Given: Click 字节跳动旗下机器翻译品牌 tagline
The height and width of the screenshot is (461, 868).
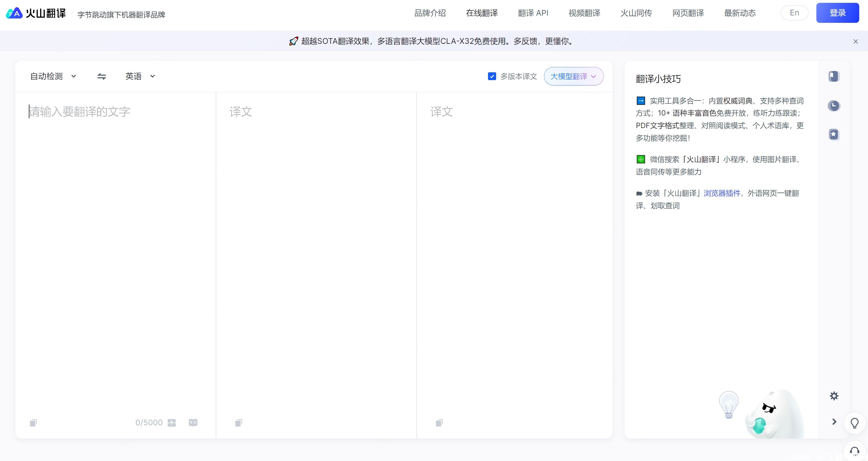Looking at the screenshot, I should click(x=121, y=15).
